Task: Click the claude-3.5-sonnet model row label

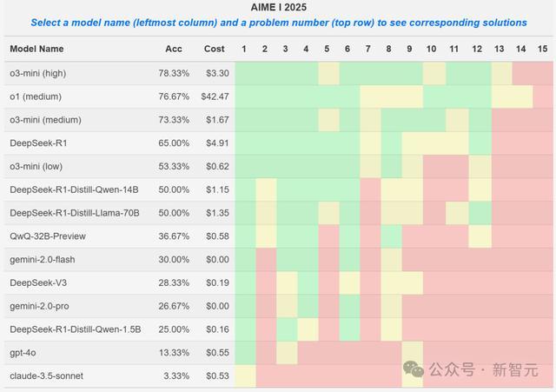Action: (x=46, y=375)
